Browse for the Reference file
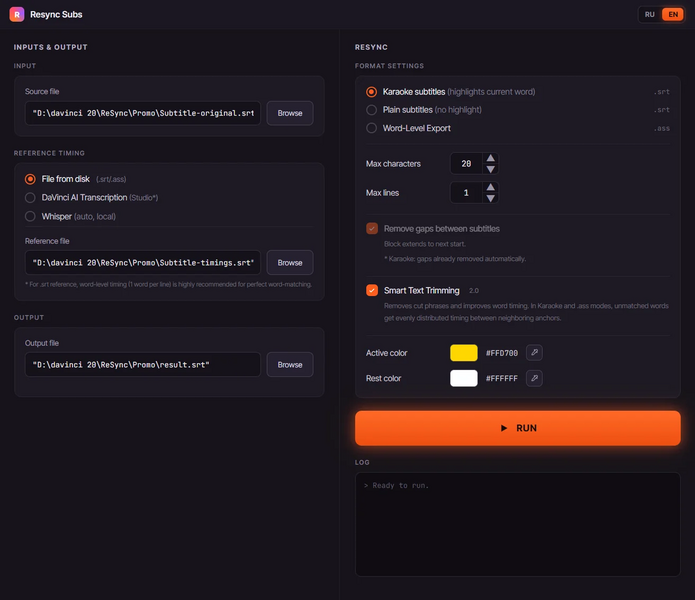The image size is (695, 600). click(x=290, y=263)
